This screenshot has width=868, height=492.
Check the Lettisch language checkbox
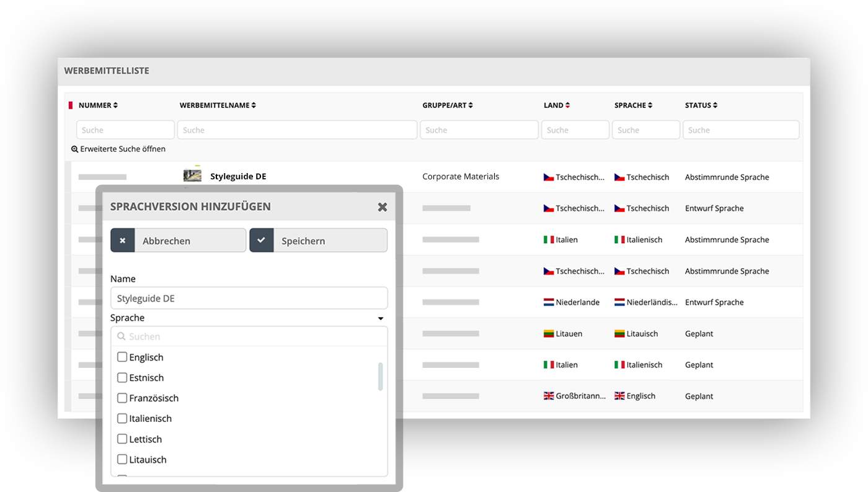pos(122,439)
